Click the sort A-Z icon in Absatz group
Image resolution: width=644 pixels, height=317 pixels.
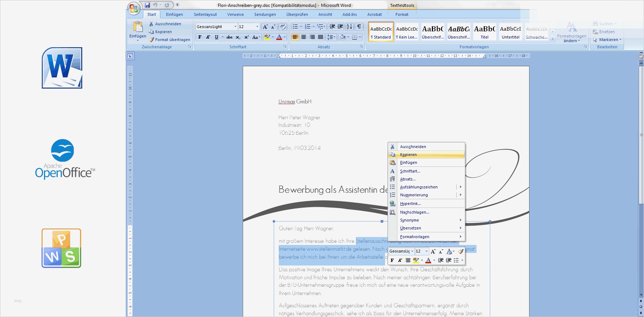click(x=349, y=27)
